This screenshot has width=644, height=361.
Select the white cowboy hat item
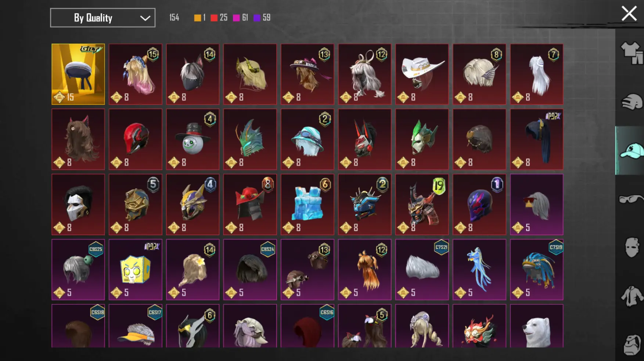(422, 74)
